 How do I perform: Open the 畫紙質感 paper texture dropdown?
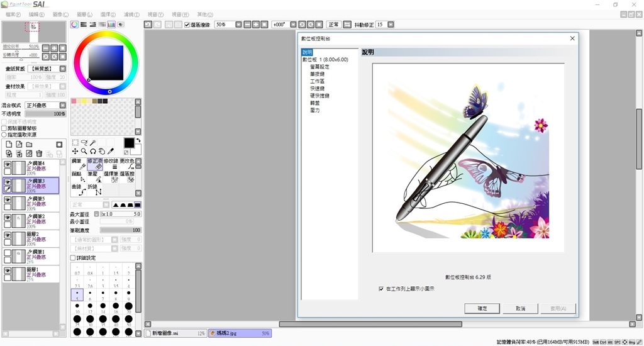point(45,69)
